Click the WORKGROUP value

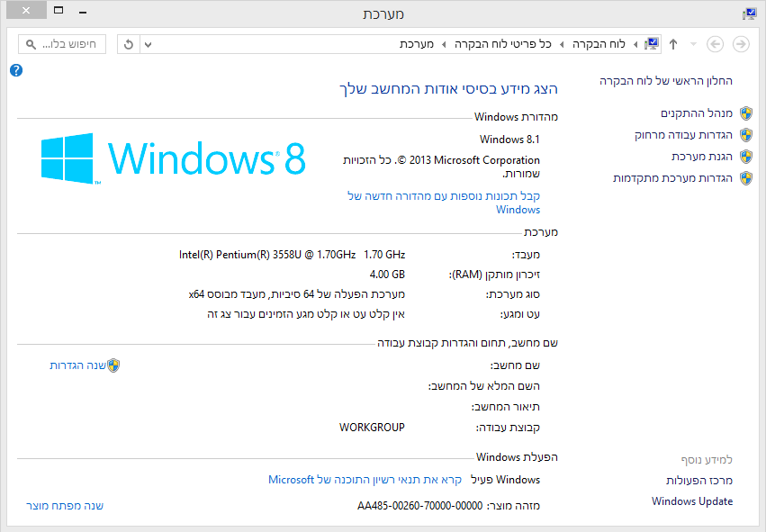pyautogui.click(x=373, y=428)
